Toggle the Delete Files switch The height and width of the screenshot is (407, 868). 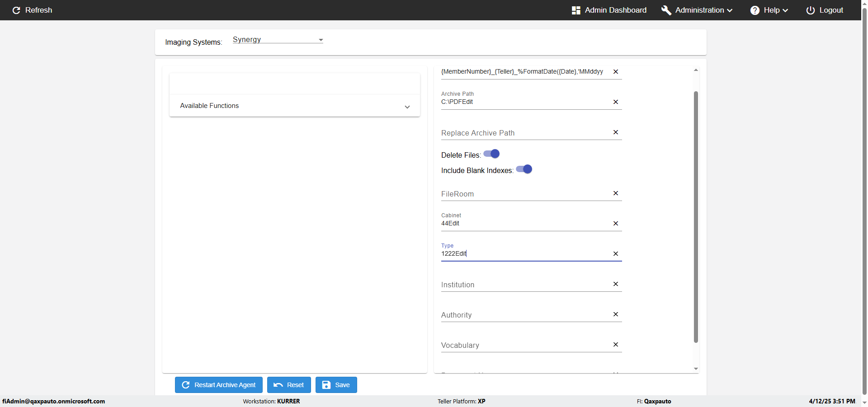pos(491,154)
